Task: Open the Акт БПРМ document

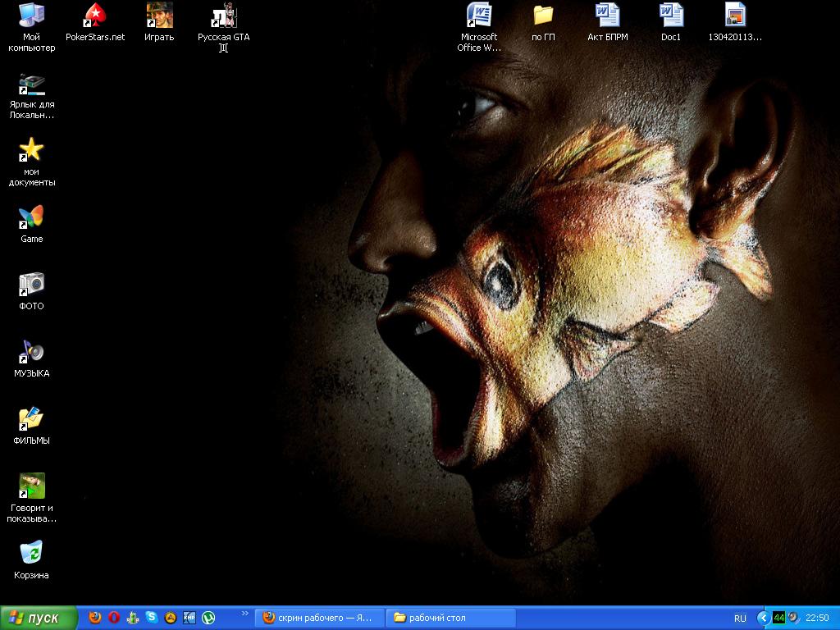Action: [x=607, y=16]
